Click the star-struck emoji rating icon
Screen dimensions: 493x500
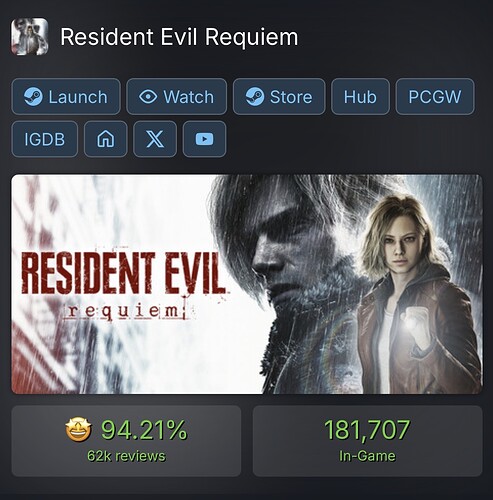pyautogui.click(x=78, y=430)
